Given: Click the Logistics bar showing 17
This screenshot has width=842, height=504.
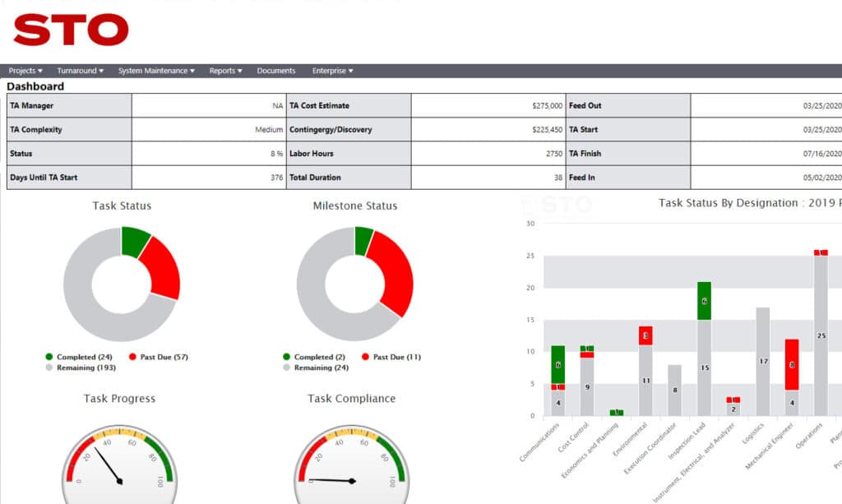Looking at the screenshot, I should point(762,362).
